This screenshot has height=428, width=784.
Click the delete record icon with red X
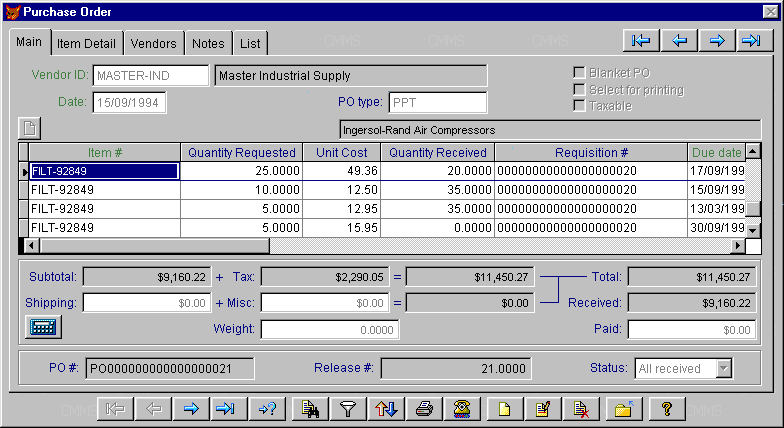(582, 408)
